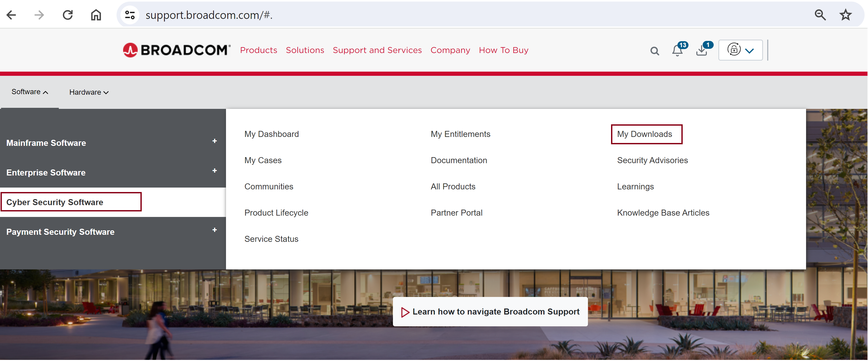Click browser back arrow
The image size is (868, 362).
point(12,15)
